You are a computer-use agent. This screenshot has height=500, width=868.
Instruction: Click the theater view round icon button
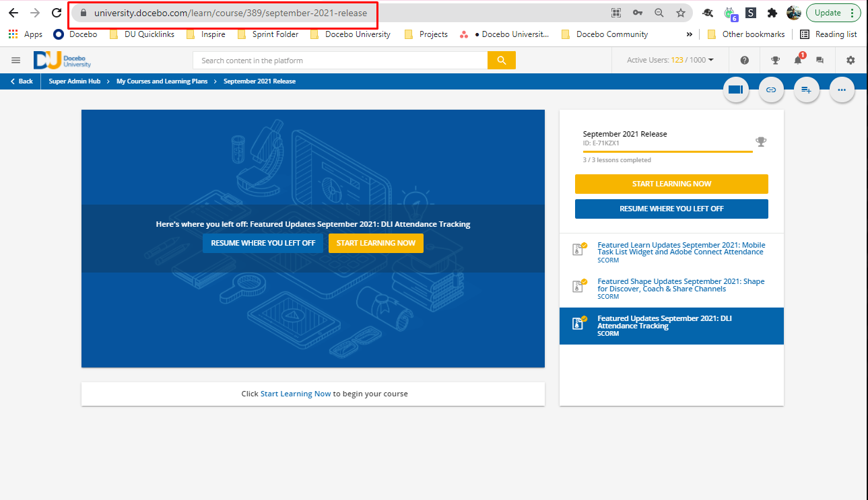pyautogui.click(x=736, y=90)
